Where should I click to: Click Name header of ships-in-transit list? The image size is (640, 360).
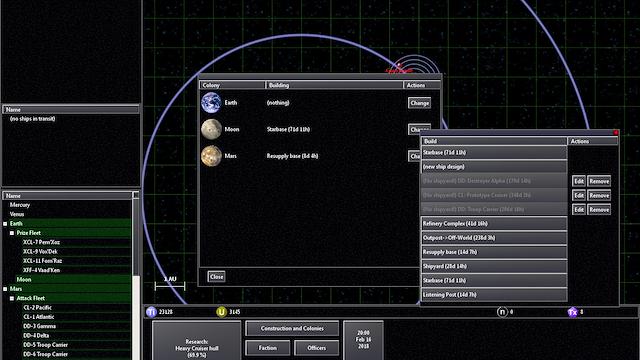71,109
